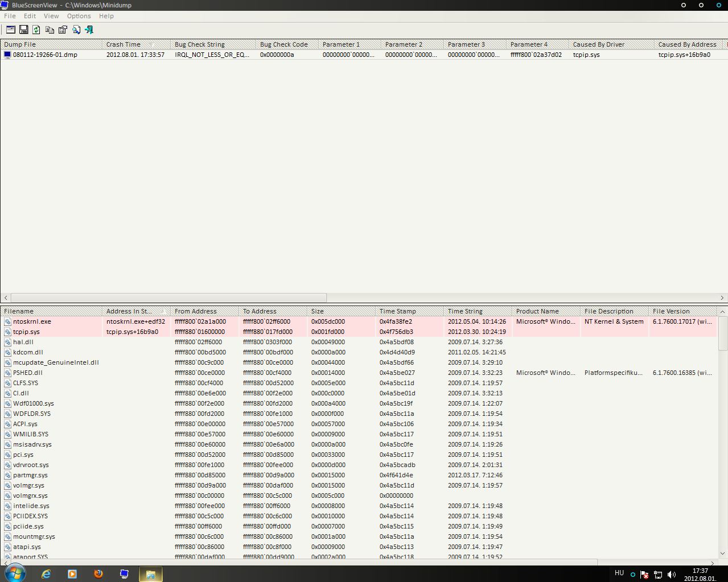
Task: Open the File menu
Action: click(10, 16)
